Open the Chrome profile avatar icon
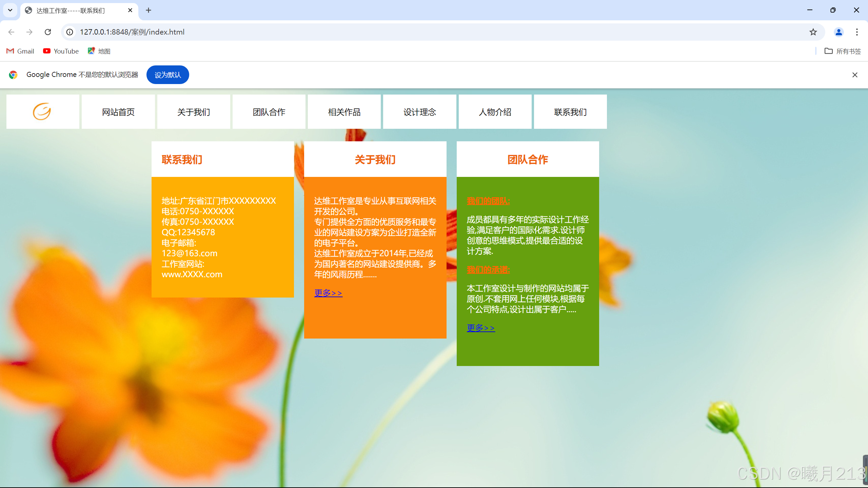 (839, 32)
